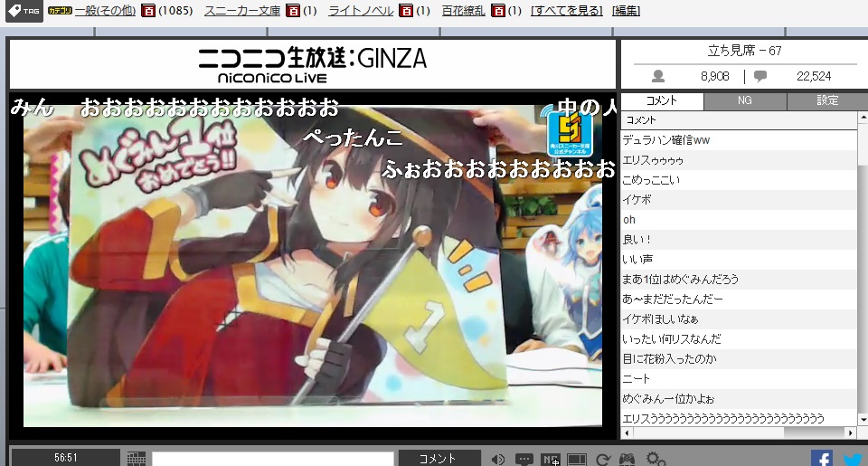Viewport: 868px width, 466px height.
Task: Open player settings gears icon
Action: [x=656, y=459]
